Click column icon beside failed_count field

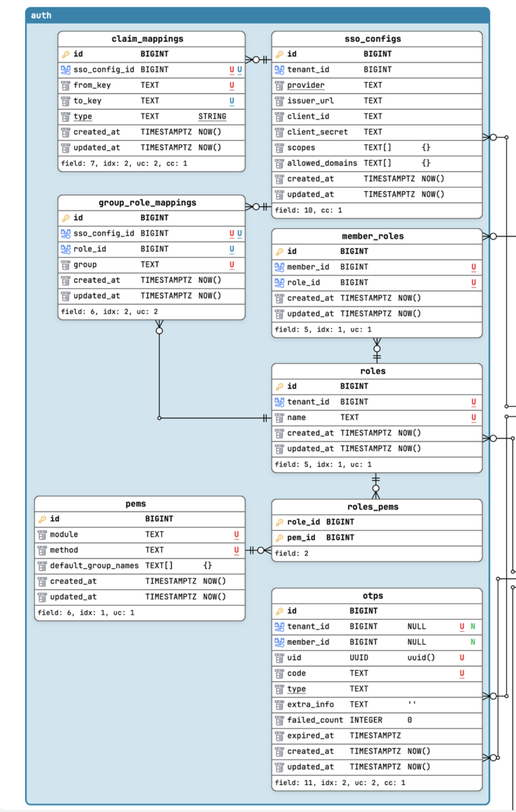coord(280,721)
